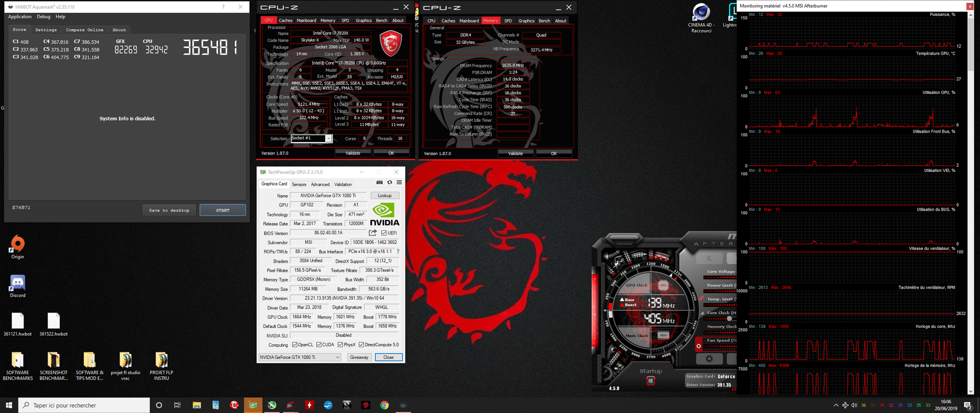Open the Advanced tab in GPU-Z
The width and height of the screenshot is (980, 413).
320,185
